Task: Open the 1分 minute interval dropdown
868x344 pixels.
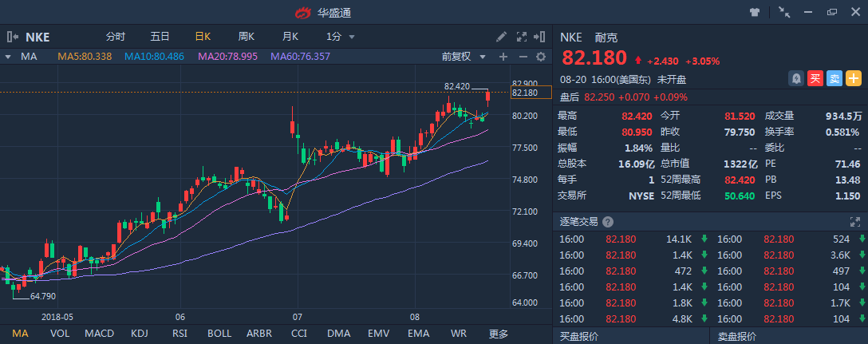Action: tap(340, 38)
